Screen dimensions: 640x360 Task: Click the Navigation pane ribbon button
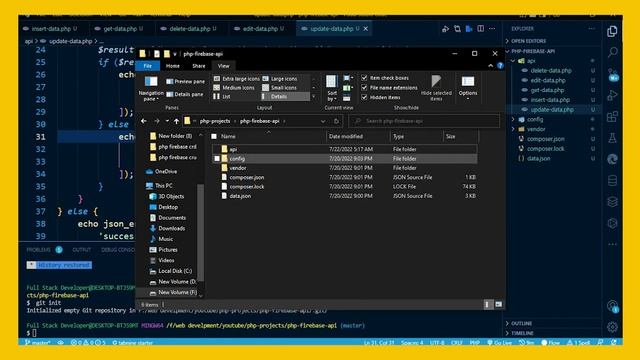coord(151,88)
